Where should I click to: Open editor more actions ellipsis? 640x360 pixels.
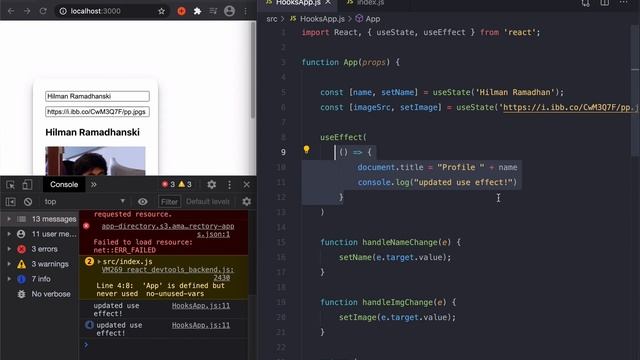[624, 3]
